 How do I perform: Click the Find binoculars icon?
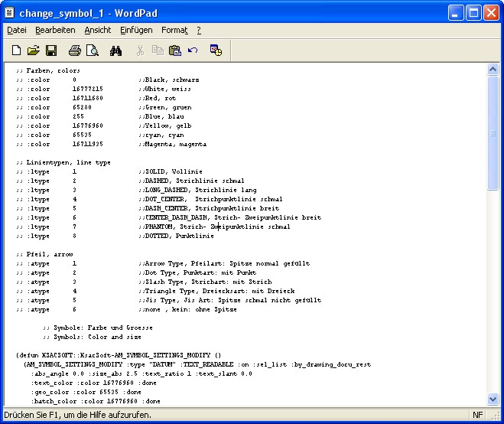(116, 51)
